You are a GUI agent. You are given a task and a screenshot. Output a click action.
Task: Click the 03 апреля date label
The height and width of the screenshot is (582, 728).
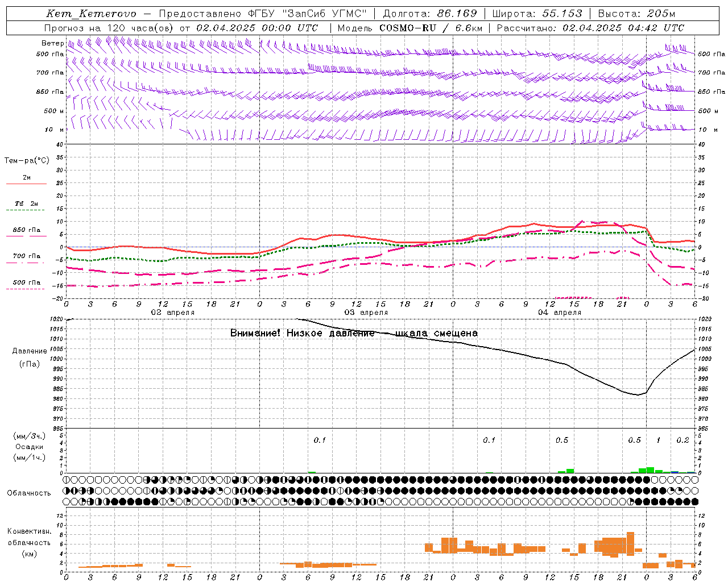pyautogui.click(x=366, y=313)
